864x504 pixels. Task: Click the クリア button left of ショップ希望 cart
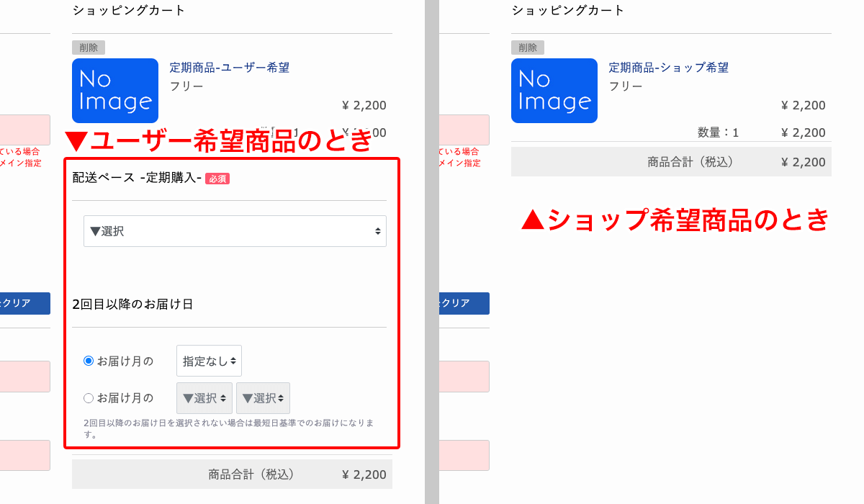click(464, 303)
